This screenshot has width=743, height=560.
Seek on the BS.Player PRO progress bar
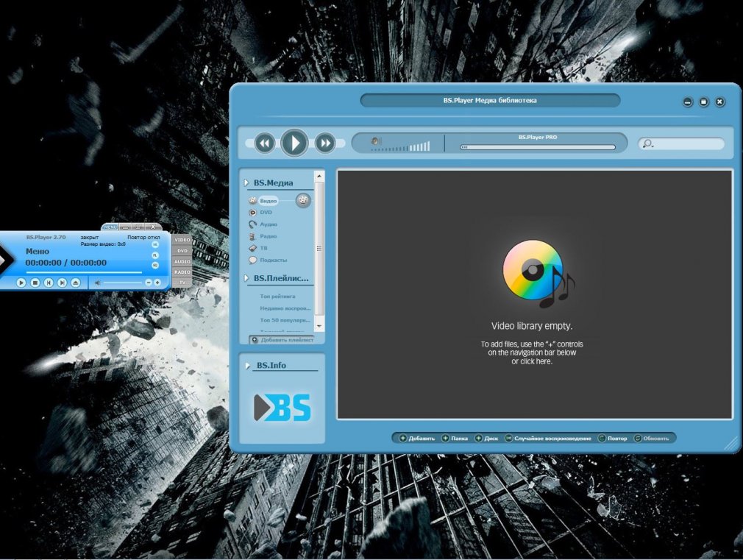point(537,147)
